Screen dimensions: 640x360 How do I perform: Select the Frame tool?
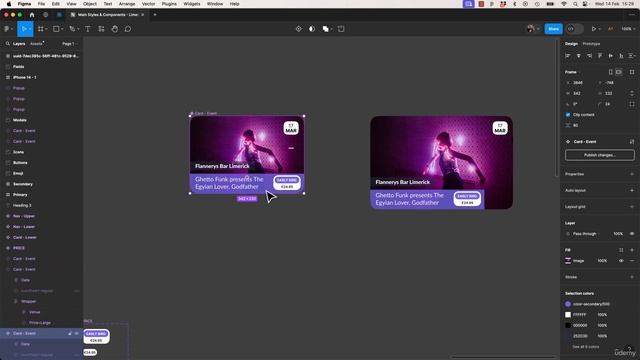40,29
